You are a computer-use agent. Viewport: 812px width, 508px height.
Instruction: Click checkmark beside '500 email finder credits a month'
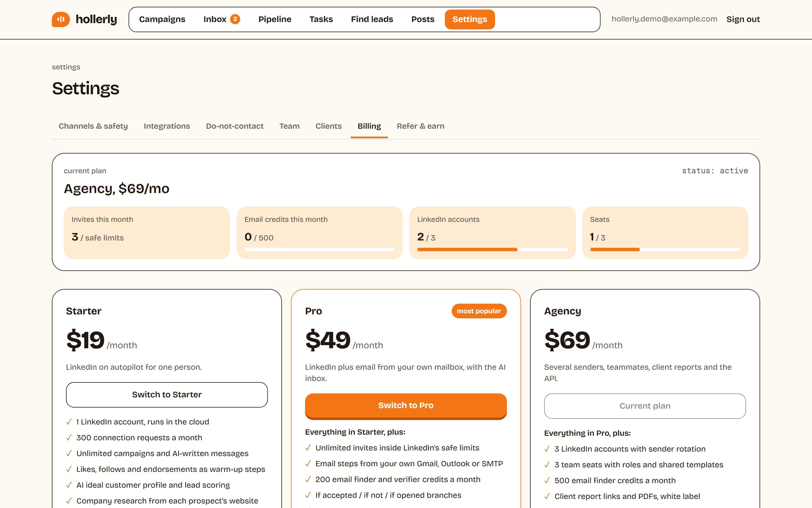tap(547, 480)
